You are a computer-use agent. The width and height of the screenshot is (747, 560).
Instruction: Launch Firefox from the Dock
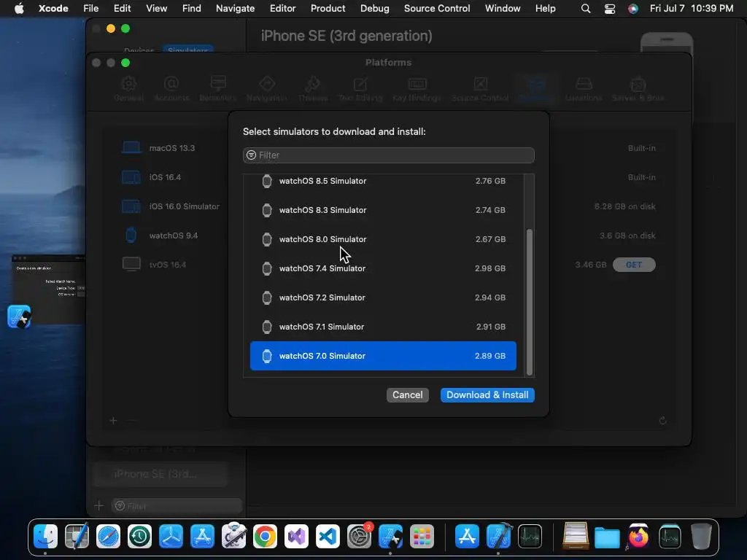point(638,536)
